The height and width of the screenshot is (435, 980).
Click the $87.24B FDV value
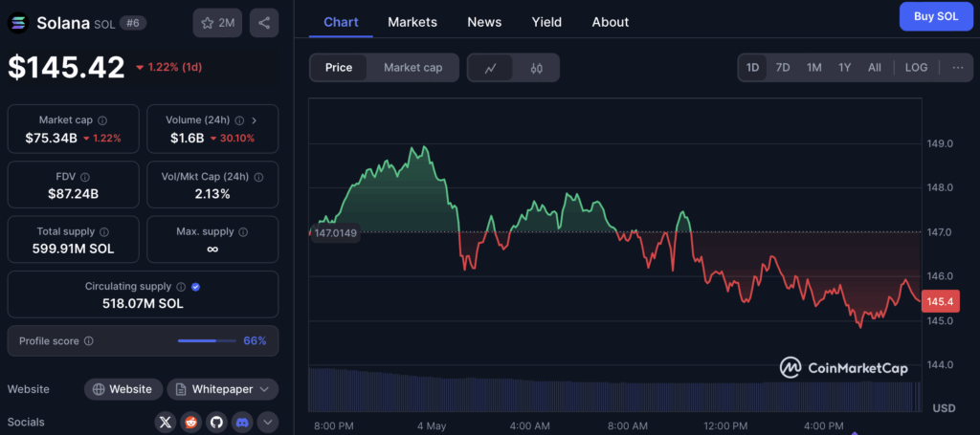click(x=73, y=193)
